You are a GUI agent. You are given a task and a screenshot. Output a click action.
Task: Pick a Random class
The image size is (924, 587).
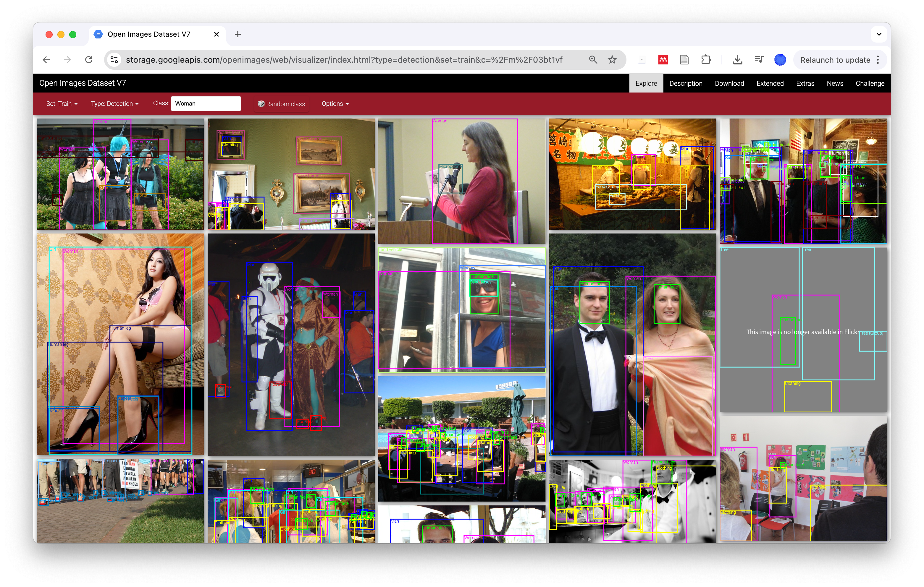[281, 104]
